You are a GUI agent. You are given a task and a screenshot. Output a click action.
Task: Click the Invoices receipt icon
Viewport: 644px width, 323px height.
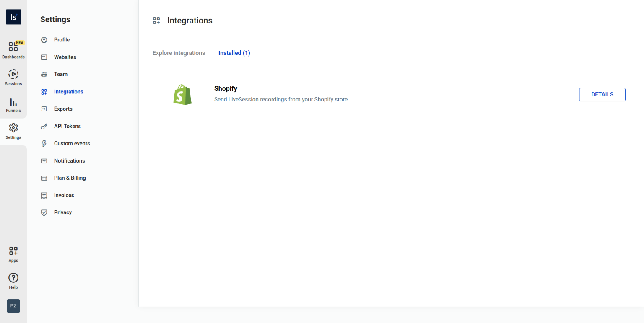(x=44, y=196)
